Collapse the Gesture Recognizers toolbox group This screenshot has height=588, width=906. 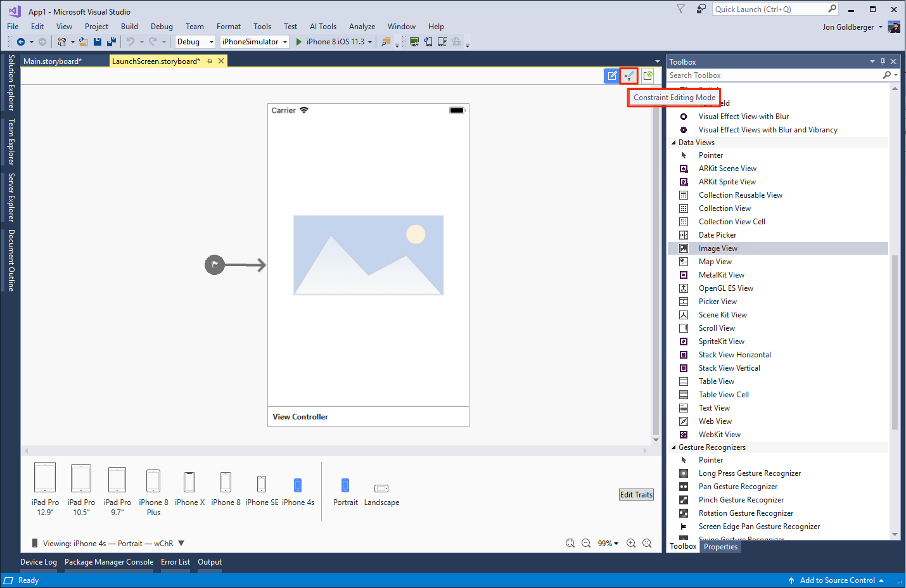tap(673, 447)
